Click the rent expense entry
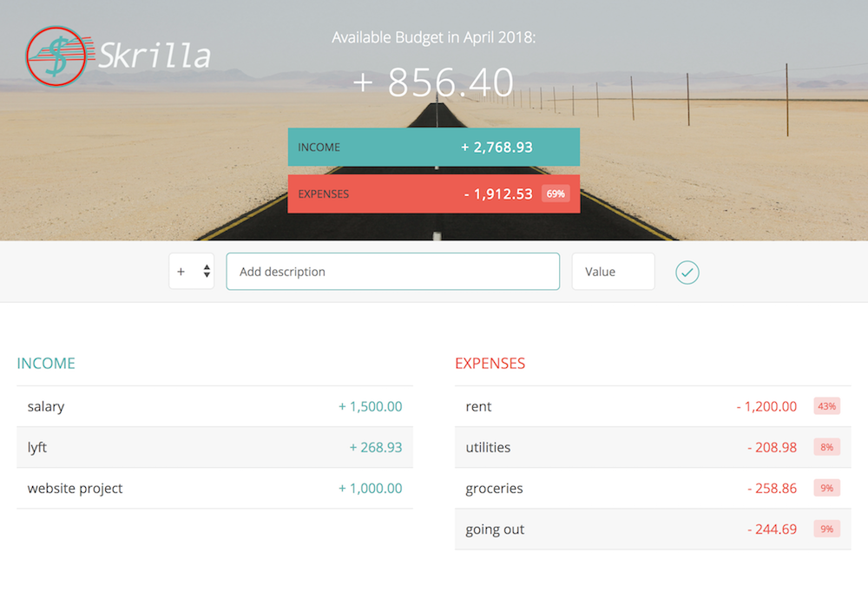This screenshot has height=605, width=868. tap(654, 406)
